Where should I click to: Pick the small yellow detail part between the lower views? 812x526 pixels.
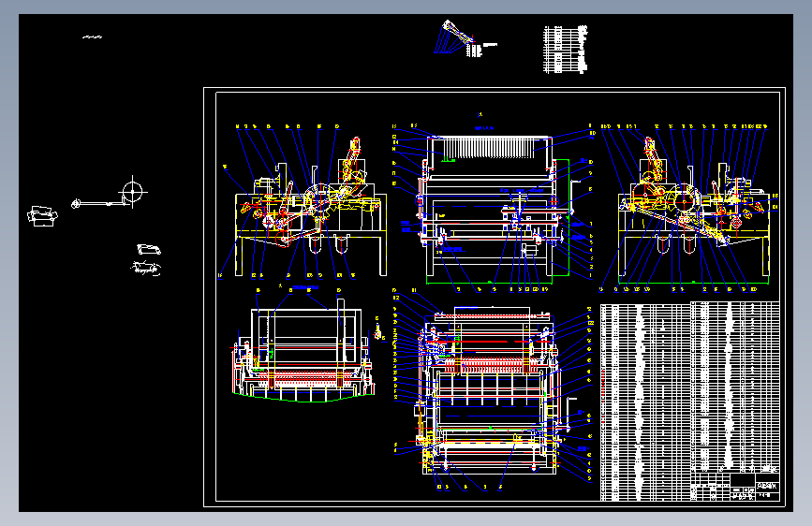pyautogui.click(x=378, y=332)
